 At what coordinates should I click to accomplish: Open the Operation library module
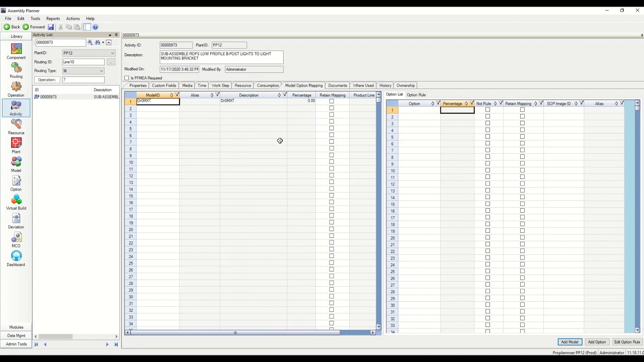(16, 88)
